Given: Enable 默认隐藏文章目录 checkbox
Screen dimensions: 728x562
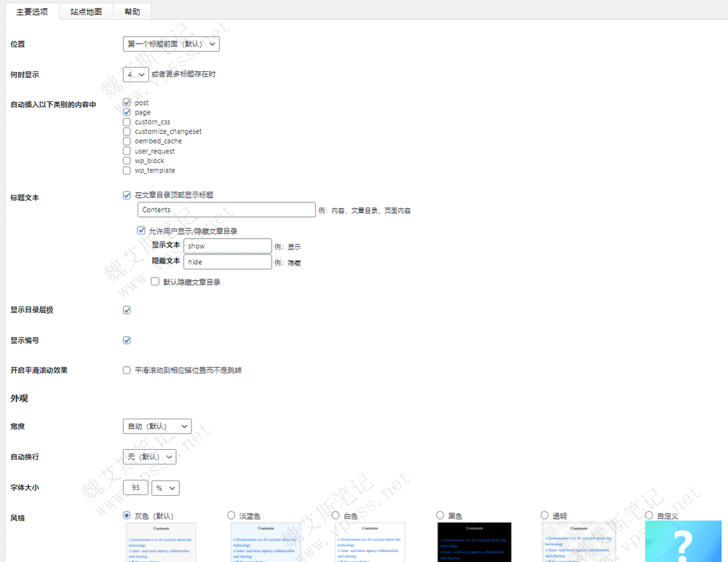Looking at the screenshot, I should tap(155, 282).
